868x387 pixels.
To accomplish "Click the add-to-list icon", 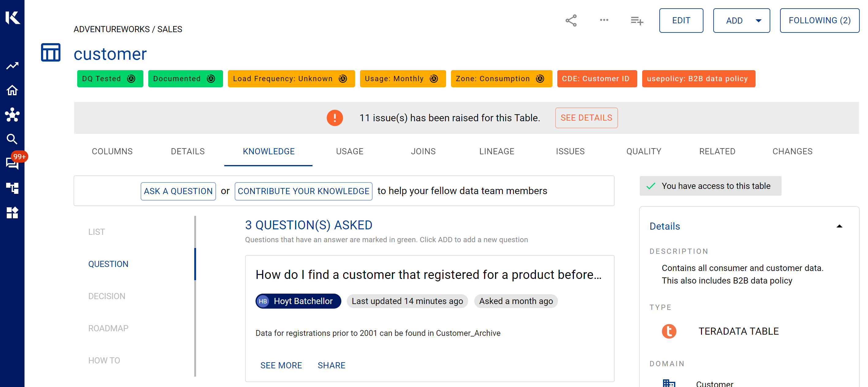I will pos(636,21).
